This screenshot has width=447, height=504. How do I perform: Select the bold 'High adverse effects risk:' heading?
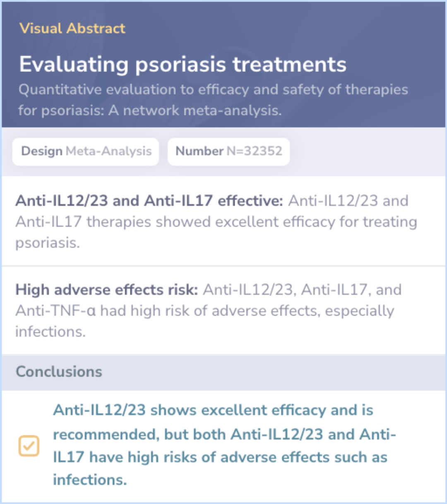coord(107,289)
